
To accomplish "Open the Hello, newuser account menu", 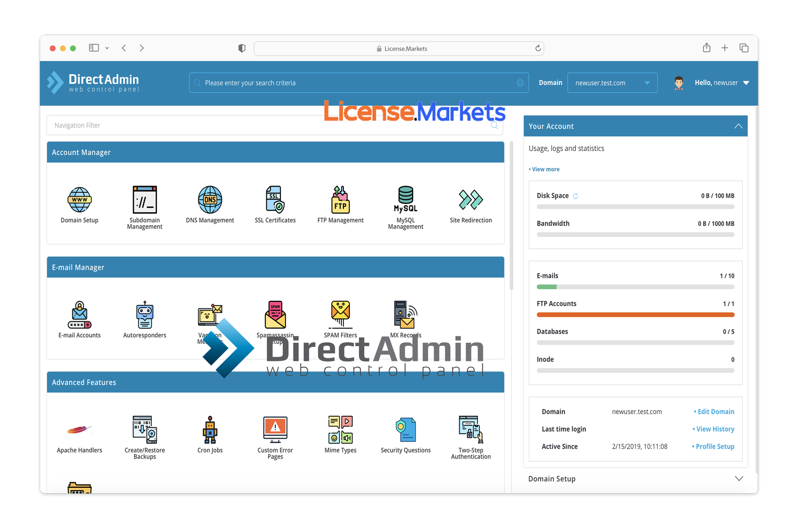I will pos(722,83).
